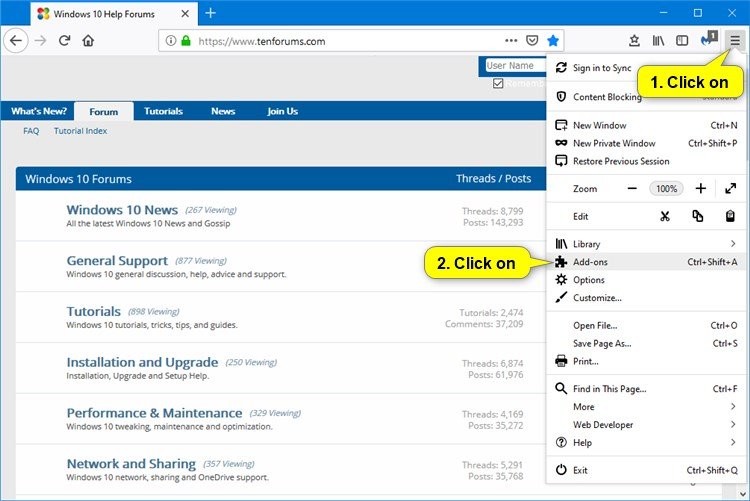Copy using the Edit copy icon

tap(698, 216)
